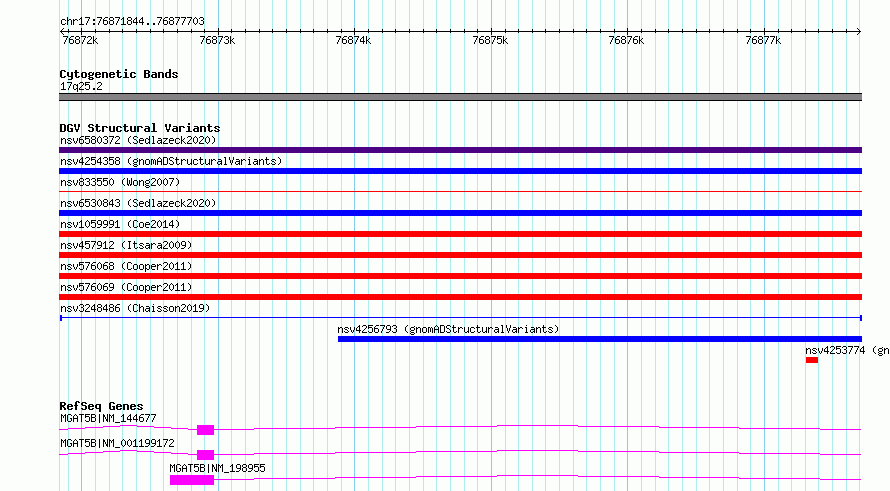The image size is (890, 491).
Task: Click the nsv6530843 (Sedlazeck2020) label
Action: (138, 203)
